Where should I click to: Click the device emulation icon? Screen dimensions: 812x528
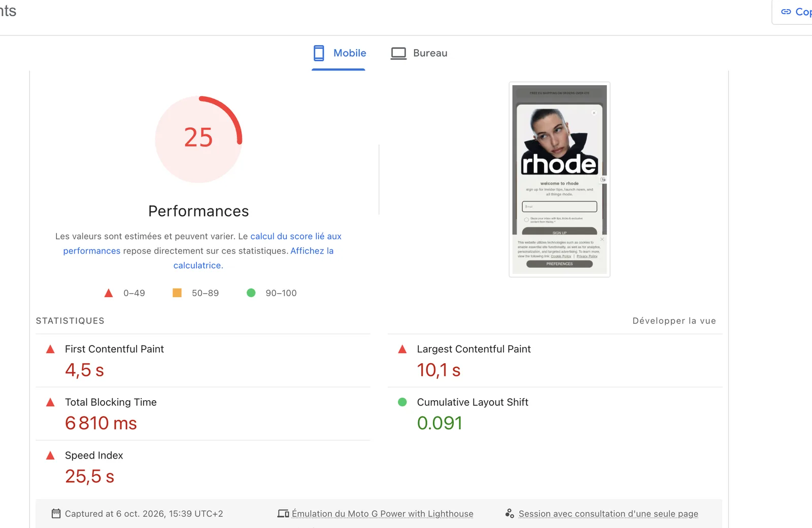(283, 514)
